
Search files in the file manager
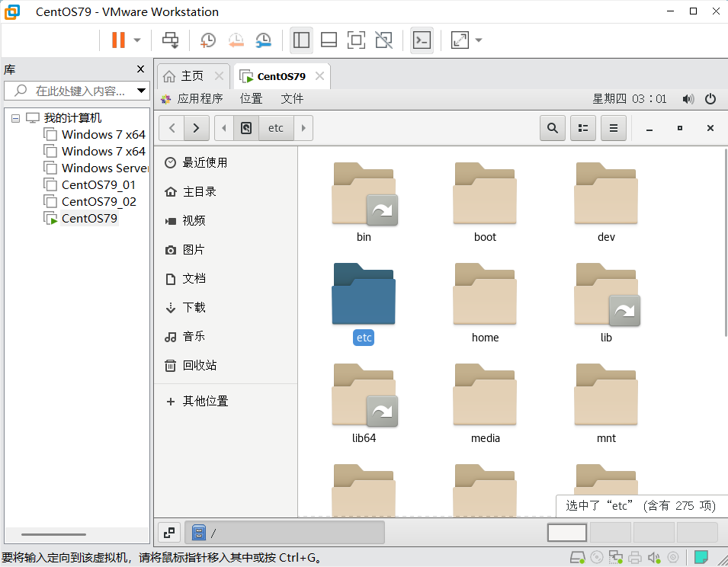[x=553, y=128]
